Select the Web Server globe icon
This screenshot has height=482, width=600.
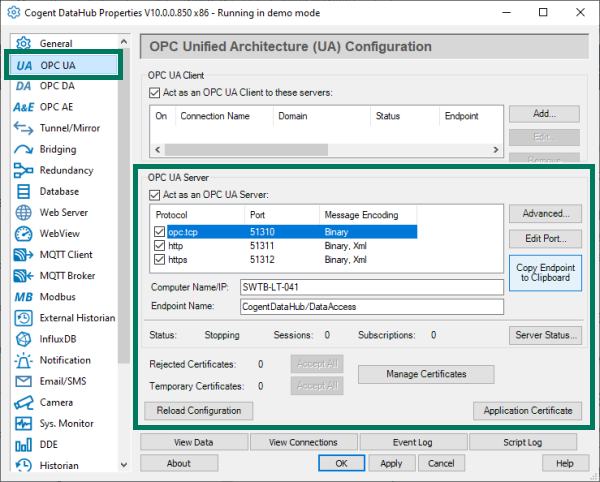pos(23,212)
